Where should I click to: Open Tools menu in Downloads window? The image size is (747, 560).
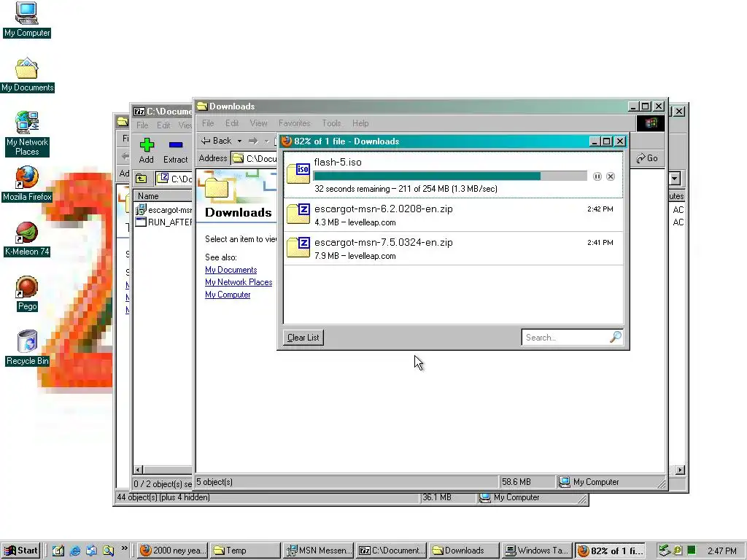[x=331, y=123]
